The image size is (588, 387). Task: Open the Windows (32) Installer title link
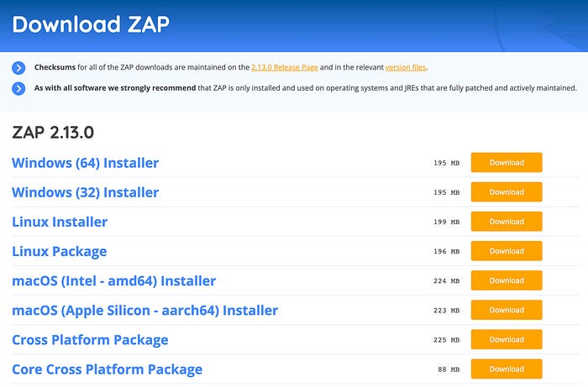pos(86,192)
